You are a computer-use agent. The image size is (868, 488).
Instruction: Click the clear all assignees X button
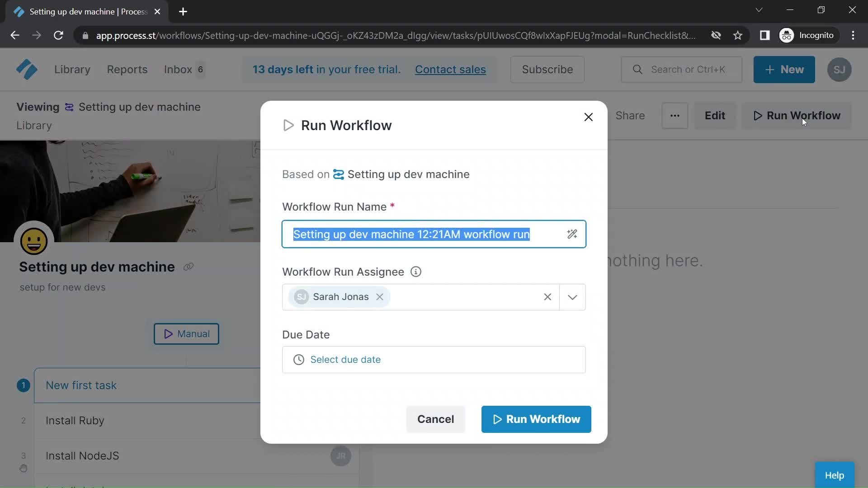548,297
